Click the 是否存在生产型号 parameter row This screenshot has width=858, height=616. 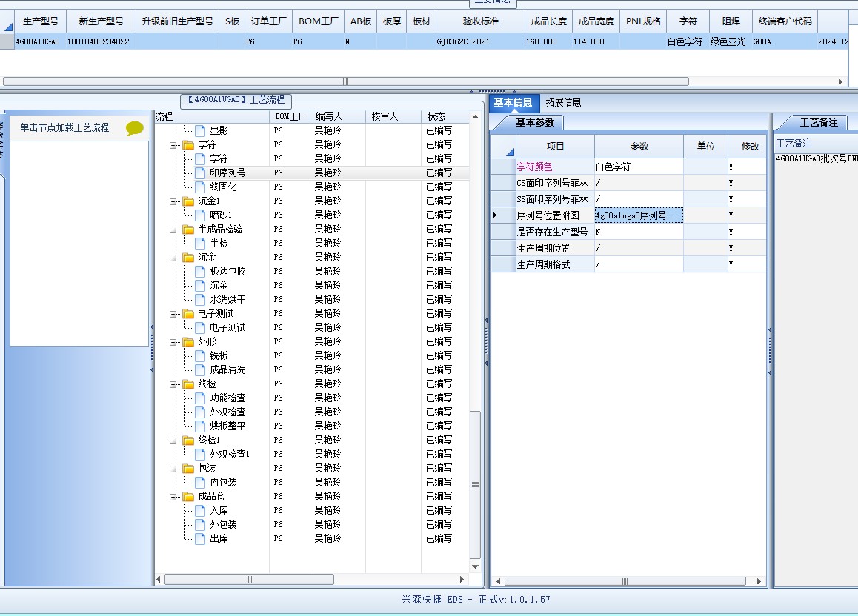(x=628, y=232)
